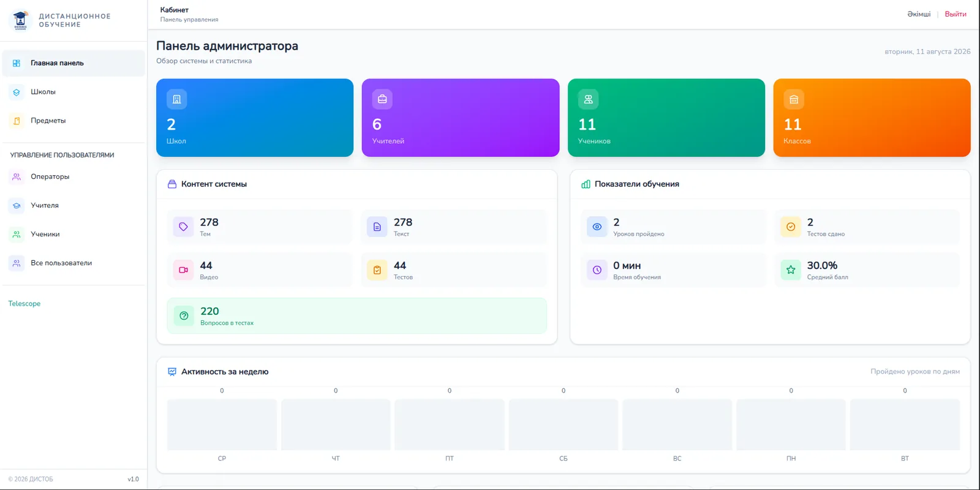The width and height of the screenshot is (980, 490).
Task: Open the Операторы page
Action: (73, 176)
